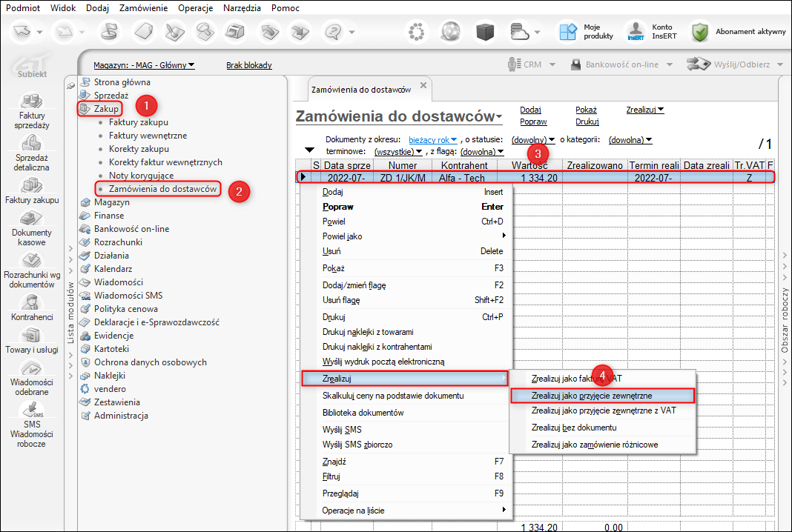Screen dimensions: 792x532
Task: Select order row ZD 1/JK/M
Action: click(x=535, y=177)
